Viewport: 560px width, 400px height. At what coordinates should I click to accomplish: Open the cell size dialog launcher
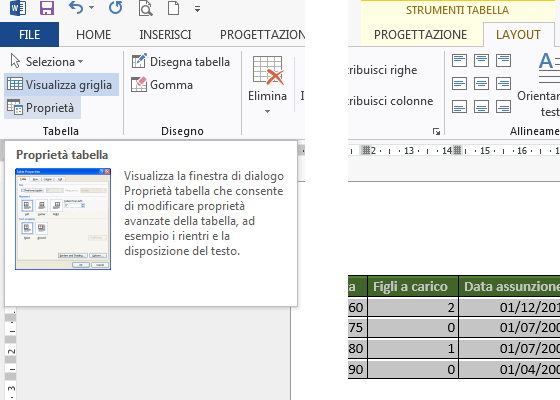point(436,131)
